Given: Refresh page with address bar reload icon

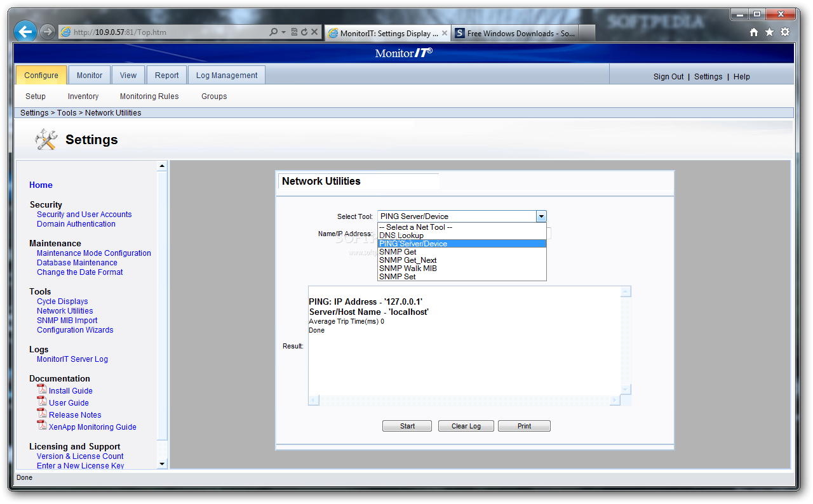Looking at the screenshot, I should [304, 32].
